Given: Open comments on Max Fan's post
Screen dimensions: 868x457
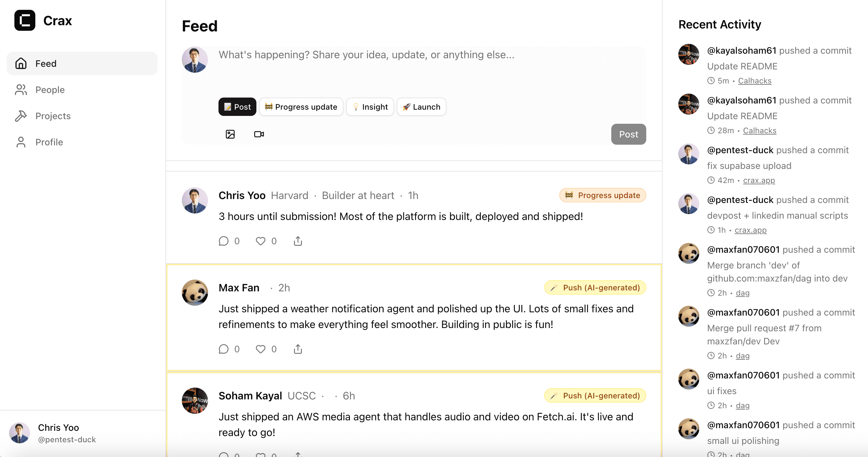Looking at the screenshot, I should coord(224,349).
